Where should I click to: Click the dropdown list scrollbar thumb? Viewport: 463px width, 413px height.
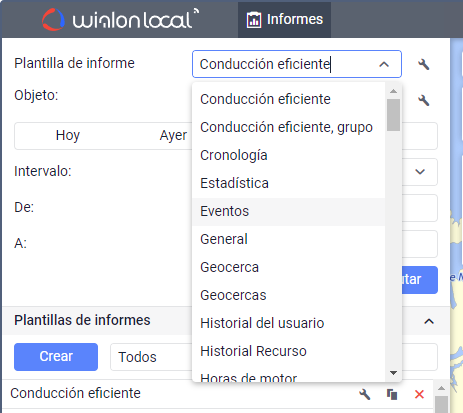tap(394, 115)
